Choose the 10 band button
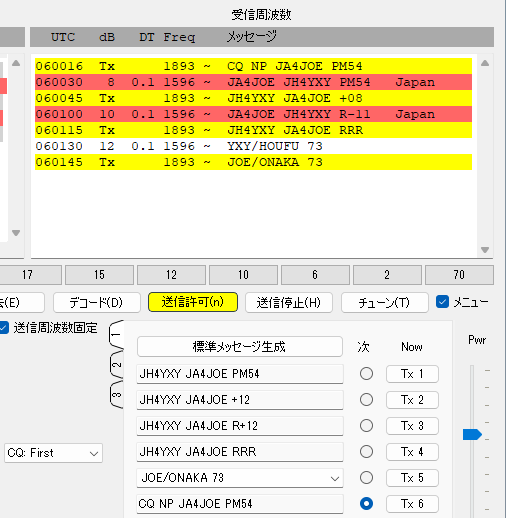 [243, 275]
